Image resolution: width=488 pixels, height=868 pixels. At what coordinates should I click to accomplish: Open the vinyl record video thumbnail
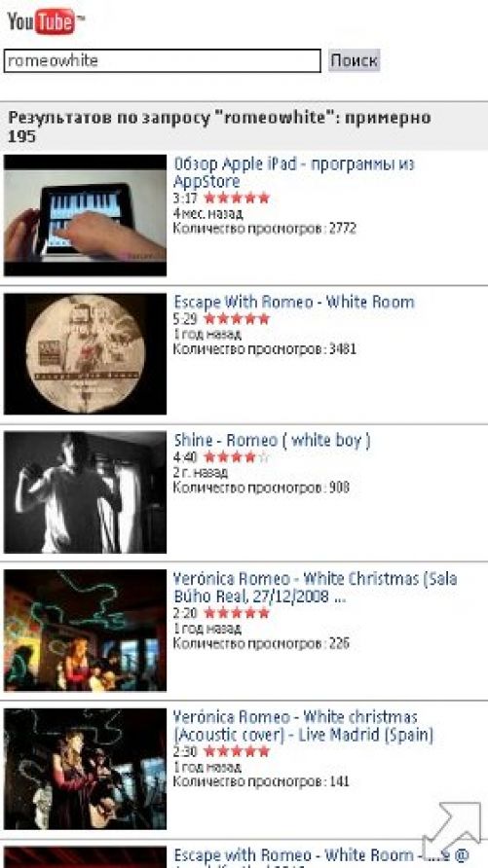[x=86, y=353]
